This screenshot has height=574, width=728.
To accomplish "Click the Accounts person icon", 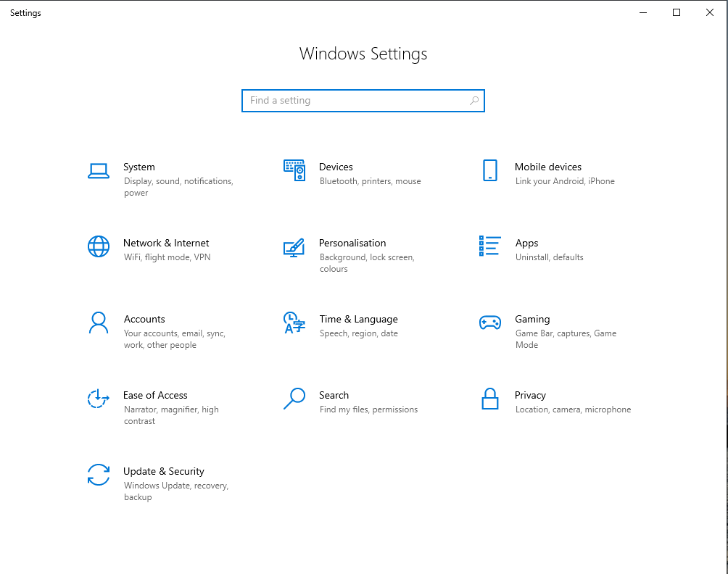I will pos(99,323).
